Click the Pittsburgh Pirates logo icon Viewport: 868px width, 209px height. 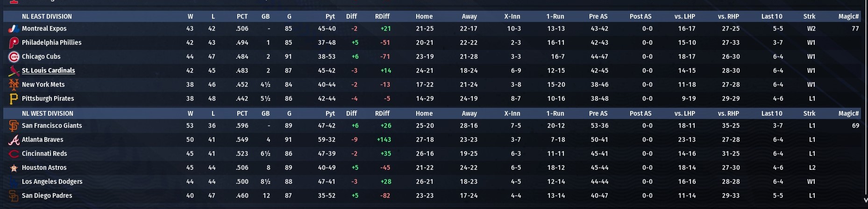(14, 99)
